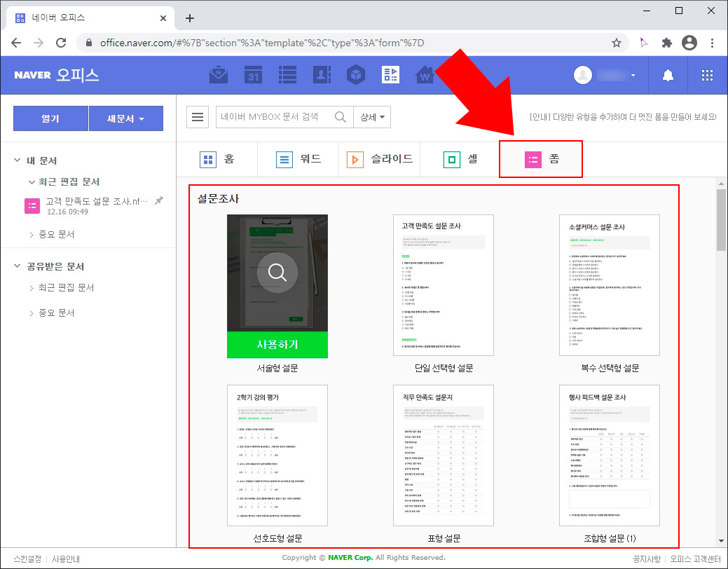Click the highlighted Naver Office icon

[x=390, y=75]
